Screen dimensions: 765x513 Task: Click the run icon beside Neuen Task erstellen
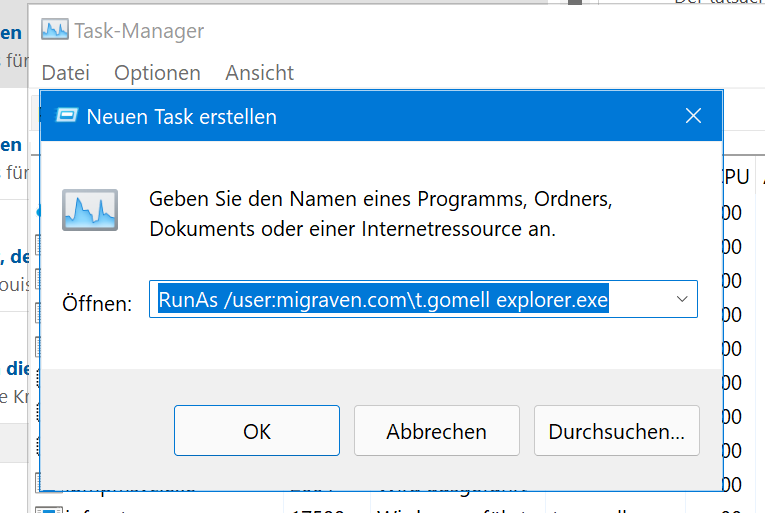click(67, 116)
